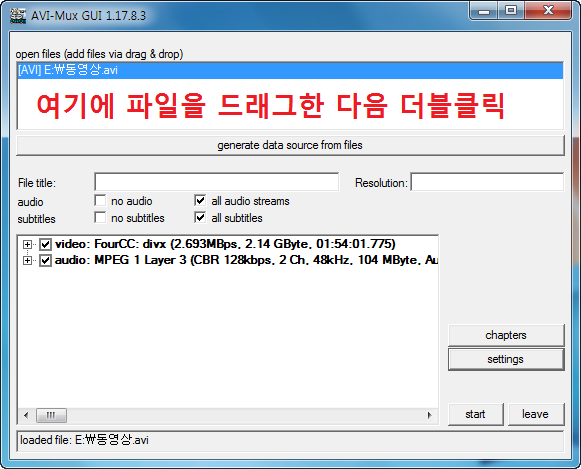581x469 pixels.
Task: Toggle the all audio streams checkbox
Action: point(200,200)
